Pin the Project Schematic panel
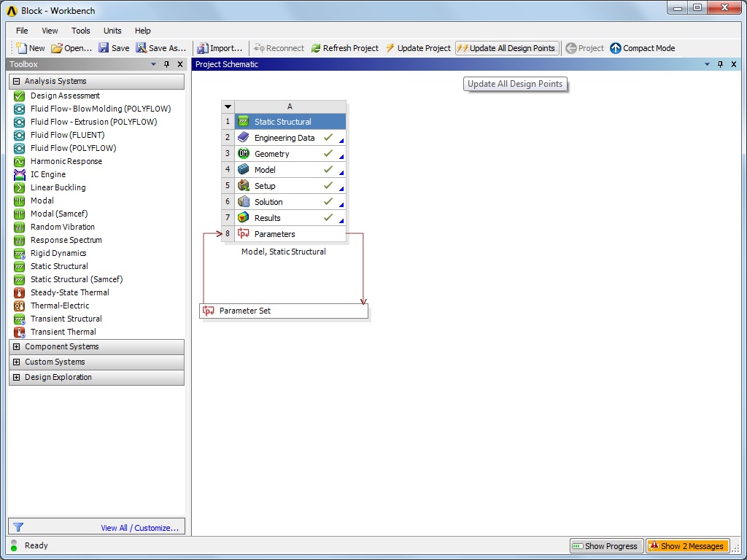The width and height of the screenshot is (747, 560). coord(720,64)
